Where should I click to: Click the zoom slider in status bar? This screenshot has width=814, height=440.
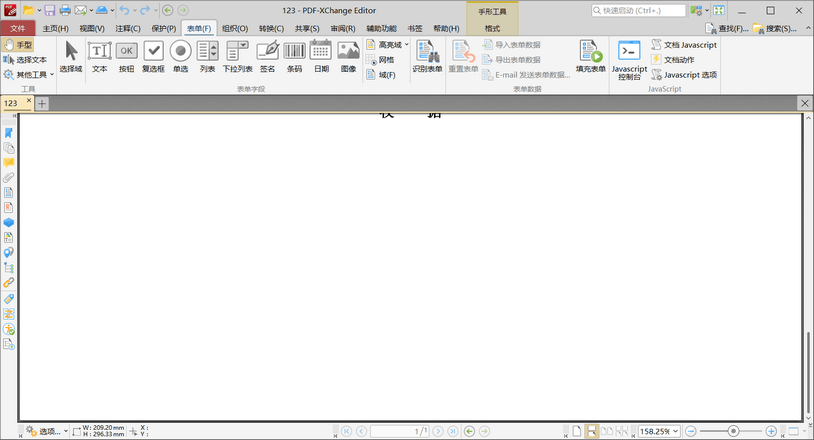pos(734,431)
